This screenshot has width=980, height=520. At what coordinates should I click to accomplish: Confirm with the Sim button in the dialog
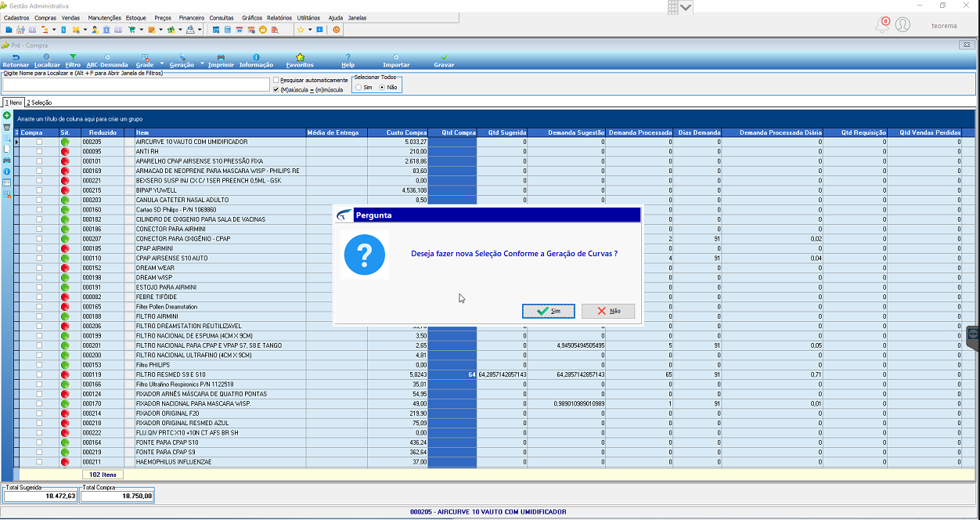549,311
